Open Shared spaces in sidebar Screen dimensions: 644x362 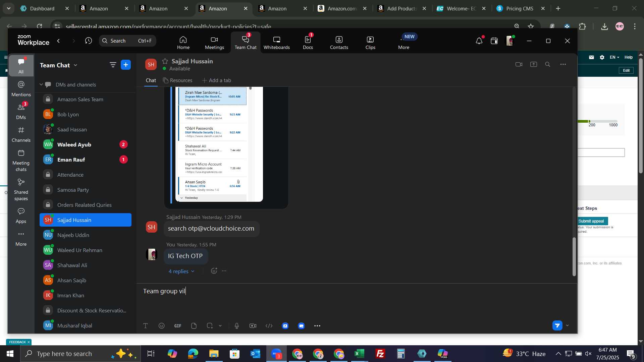(21, 190)
